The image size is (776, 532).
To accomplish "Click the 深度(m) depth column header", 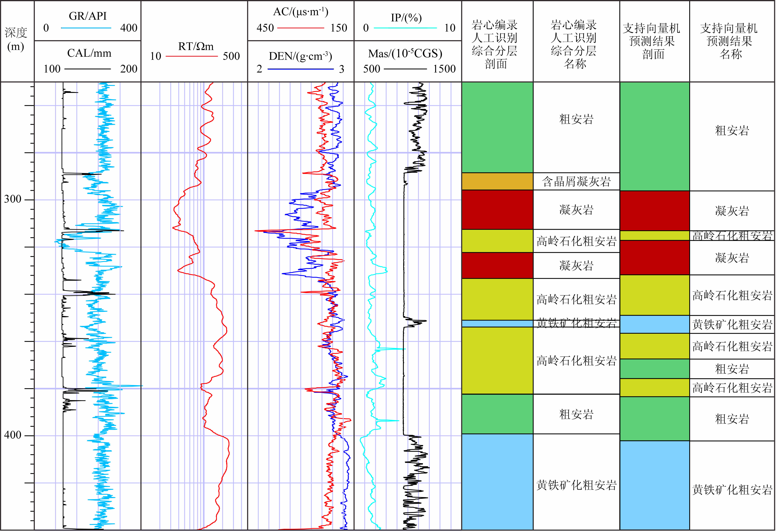I will (16, 39).
